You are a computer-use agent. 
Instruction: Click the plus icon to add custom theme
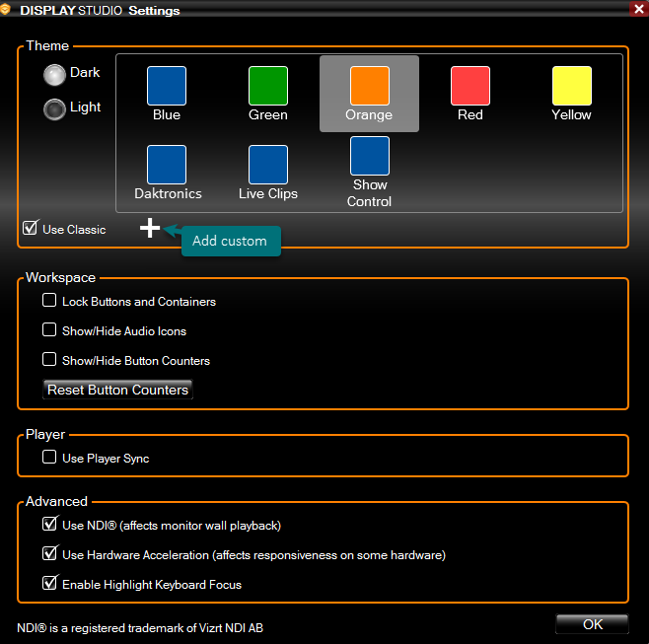[149, 229]
